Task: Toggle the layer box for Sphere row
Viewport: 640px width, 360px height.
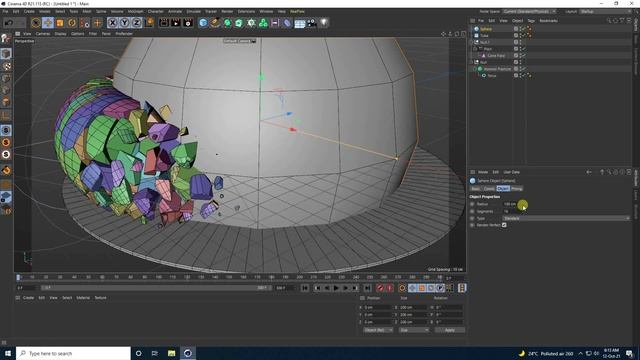Action: click(x=516, y=29)
